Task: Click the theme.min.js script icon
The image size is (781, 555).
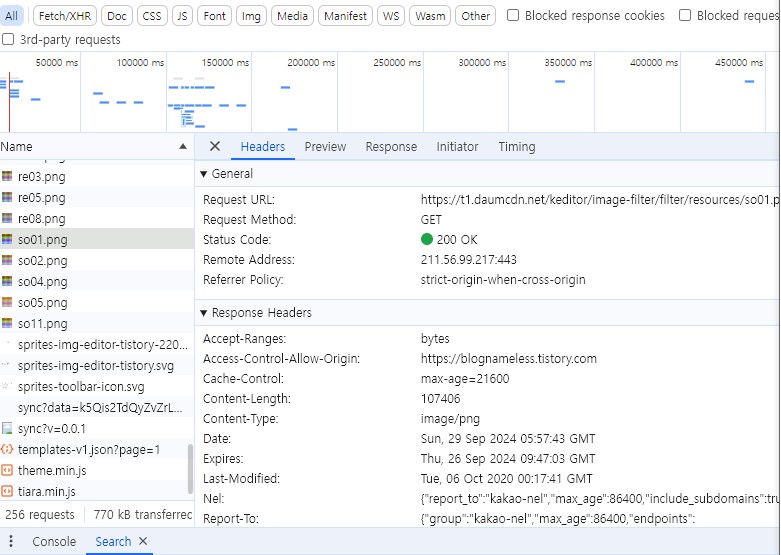Action: tap(6, 470)
